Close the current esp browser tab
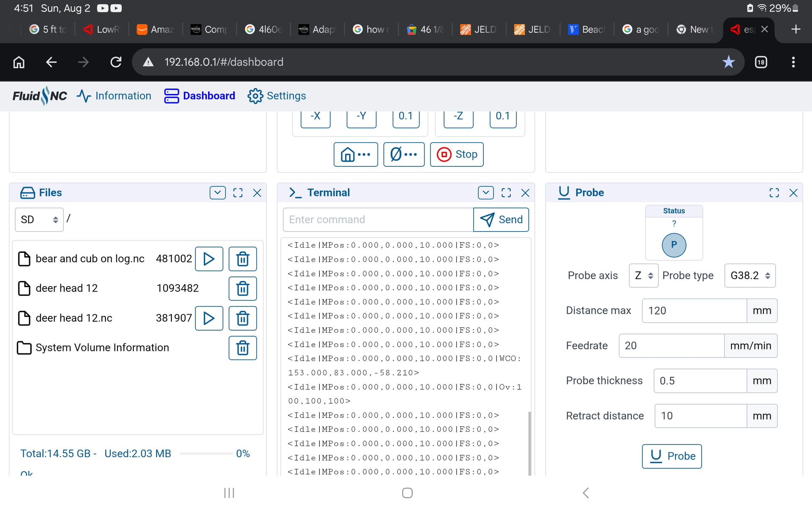The height and width of the screenshot is (508, 812). coord(764,29)
